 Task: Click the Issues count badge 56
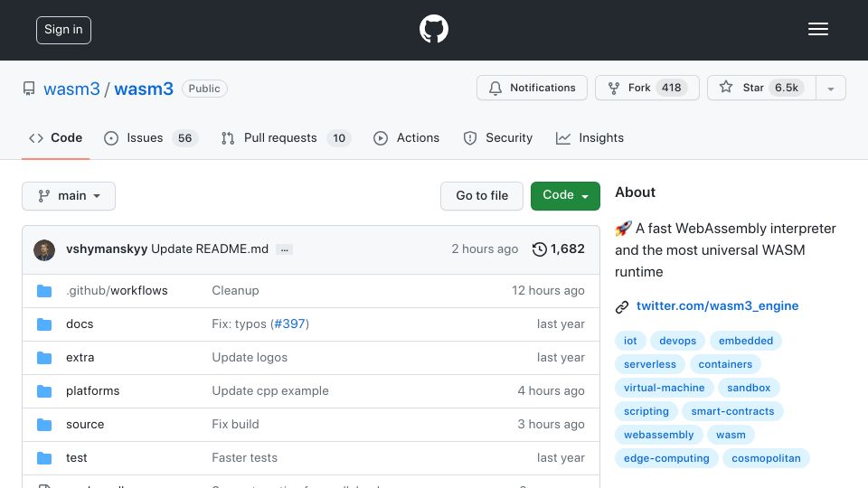(184, 137)
